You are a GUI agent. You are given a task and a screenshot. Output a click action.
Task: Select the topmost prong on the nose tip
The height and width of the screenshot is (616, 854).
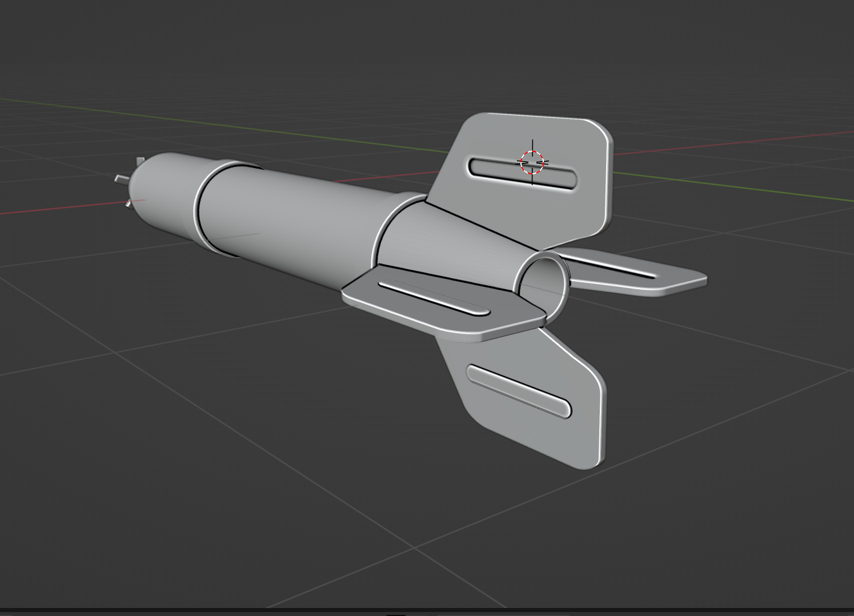coord(141,162)
